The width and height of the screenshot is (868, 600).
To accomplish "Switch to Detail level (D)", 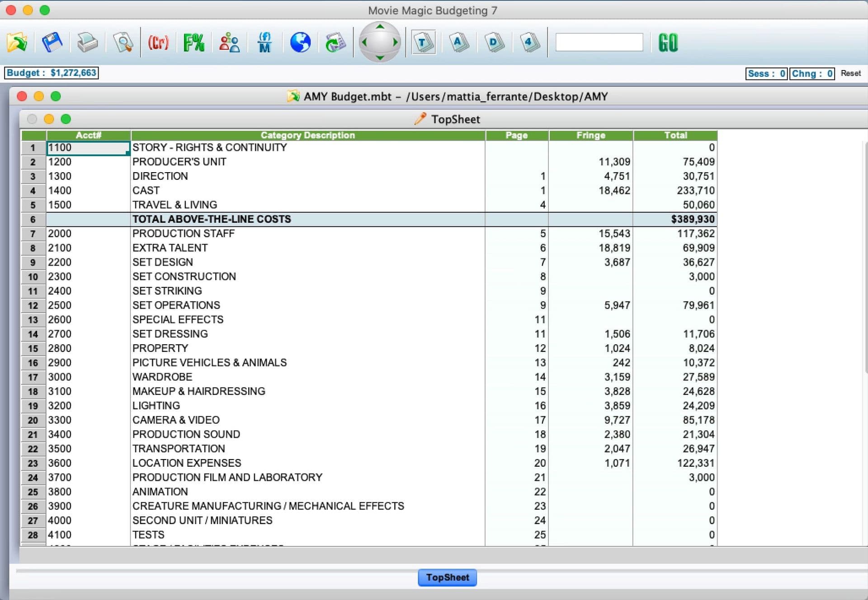I will click(x=494, y=42).
